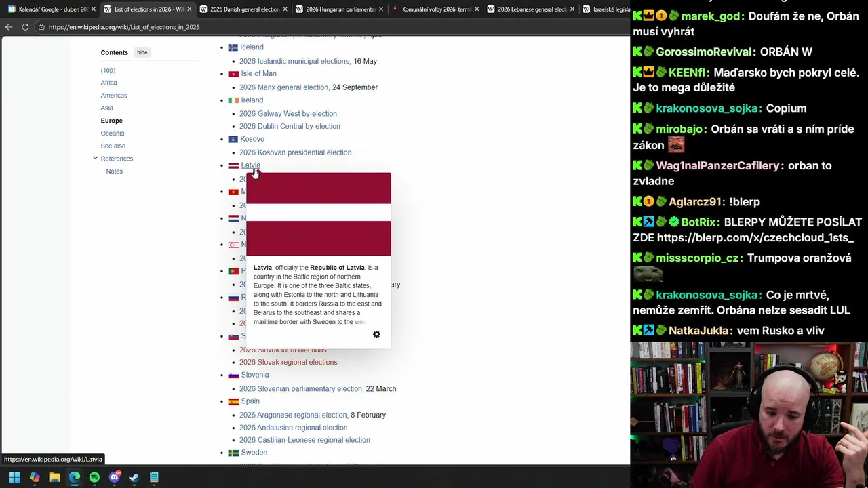Click the Latvia flag image in the preview
868x488 pixels.
tap(319, 214)
